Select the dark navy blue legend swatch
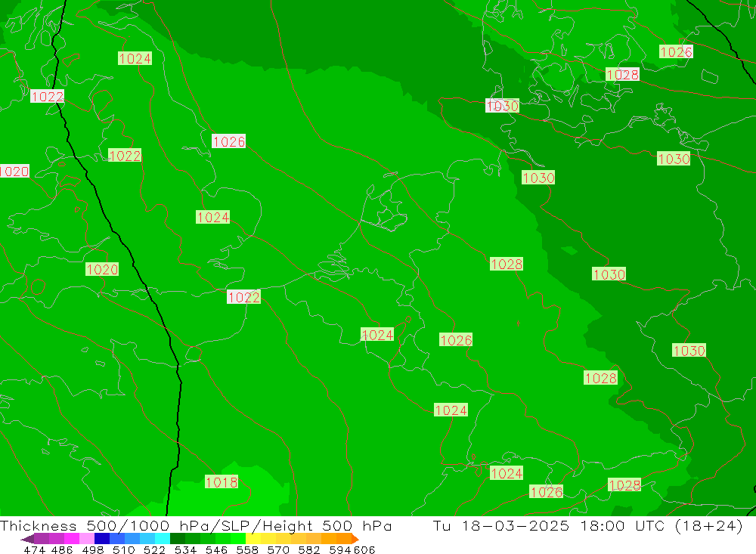 pyautogui.click(x=101, y=539)
